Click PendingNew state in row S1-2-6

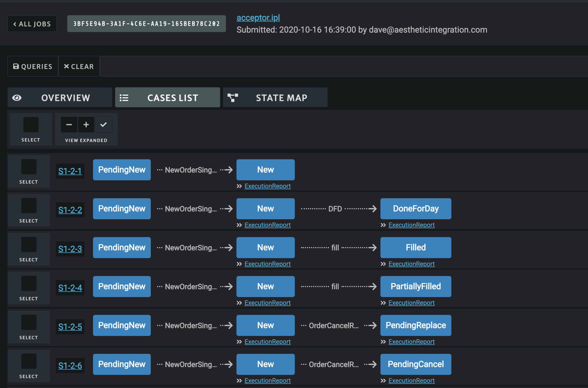click(x=122, y=364)
